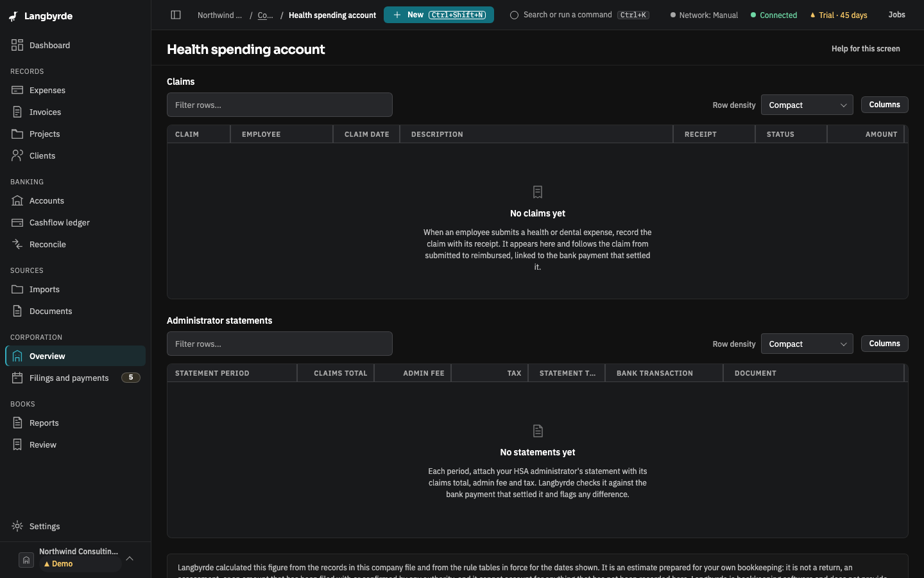
Task: Click the Network: Manual status
Action: (704, 15)
